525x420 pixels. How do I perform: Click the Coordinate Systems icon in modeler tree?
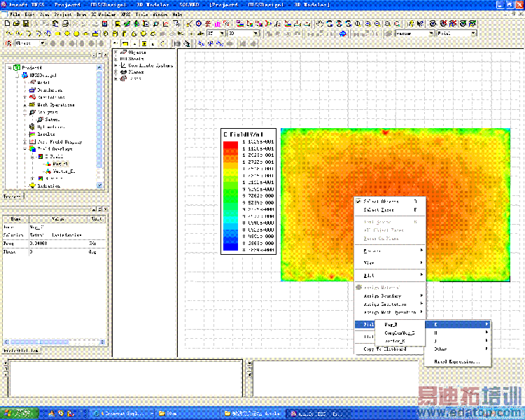click(x=124, y=65)
